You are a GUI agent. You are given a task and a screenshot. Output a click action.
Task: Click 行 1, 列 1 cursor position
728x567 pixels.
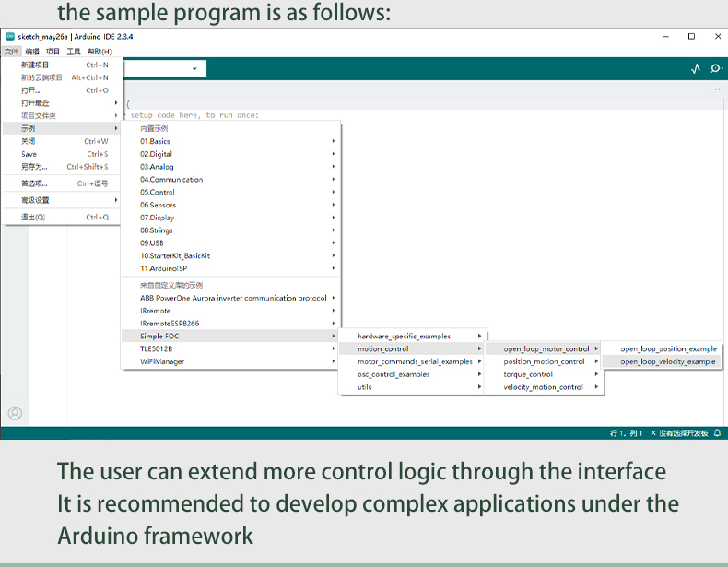[x=626, y=432]
